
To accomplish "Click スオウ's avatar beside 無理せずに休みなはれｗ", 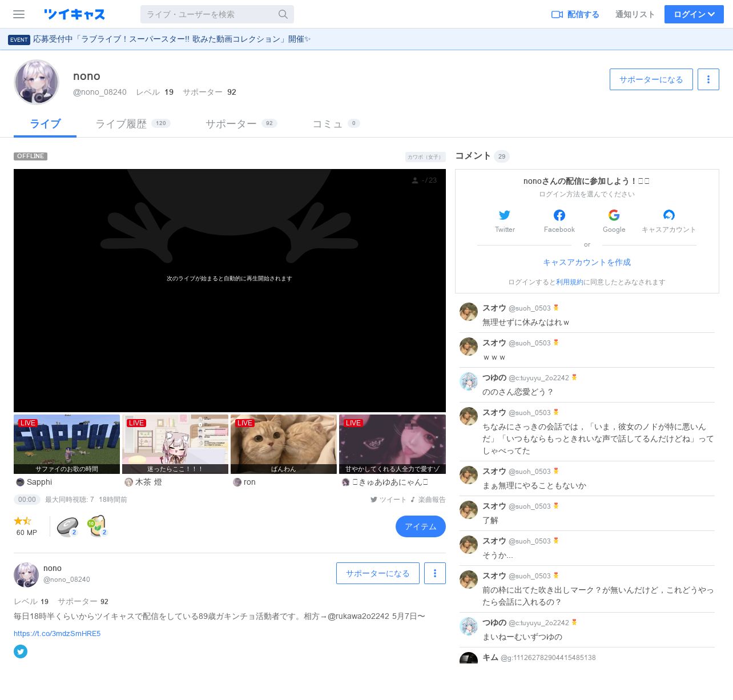I will pyautogui.click(x=469, y=312).
